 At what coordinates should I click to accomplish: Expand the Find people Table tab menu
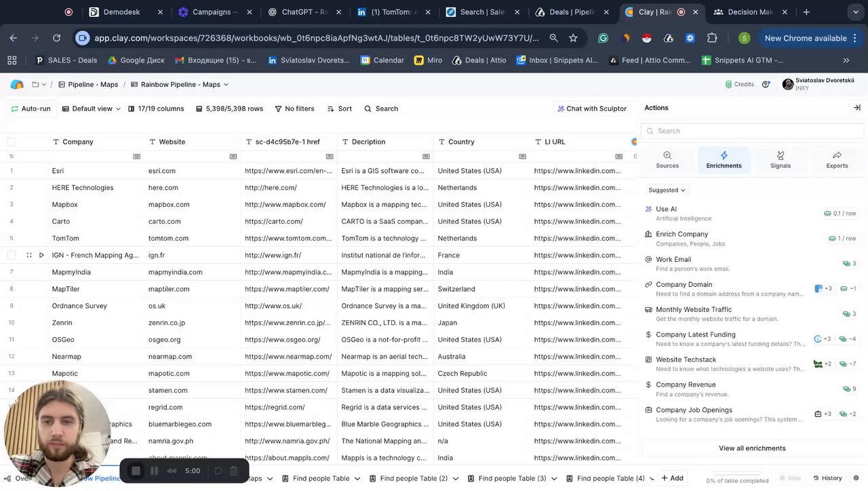tap(357, 479)
